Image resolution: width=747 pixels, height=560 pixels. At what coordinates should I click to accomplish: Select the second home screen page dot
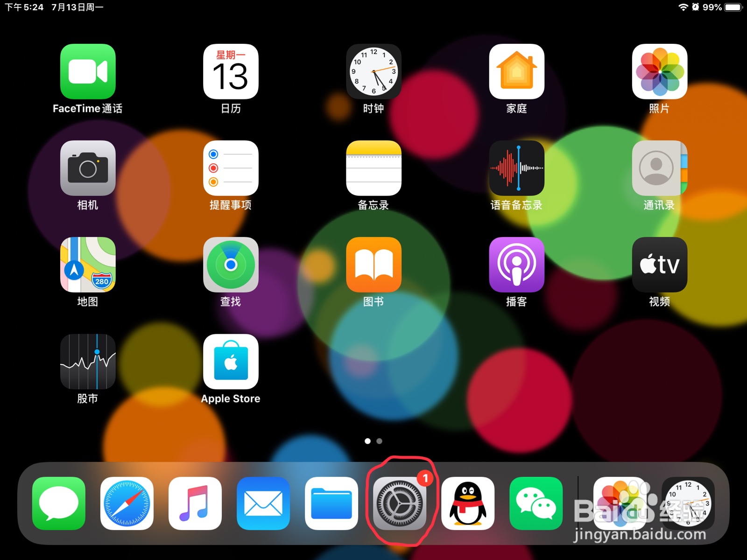tap(379, 441)
